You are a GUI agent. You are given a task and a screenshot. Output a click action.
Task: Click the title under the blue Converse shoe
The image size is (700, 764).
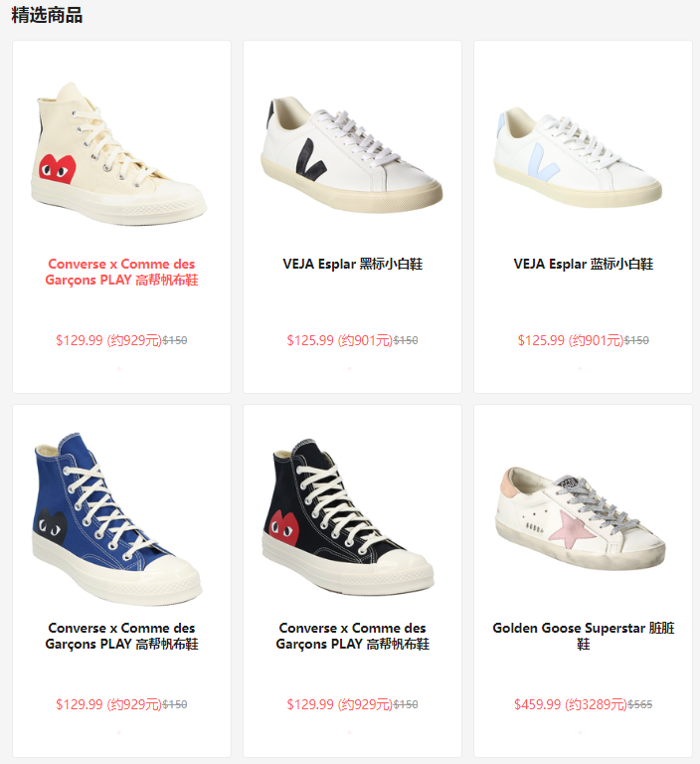click(x=121, y=636)
